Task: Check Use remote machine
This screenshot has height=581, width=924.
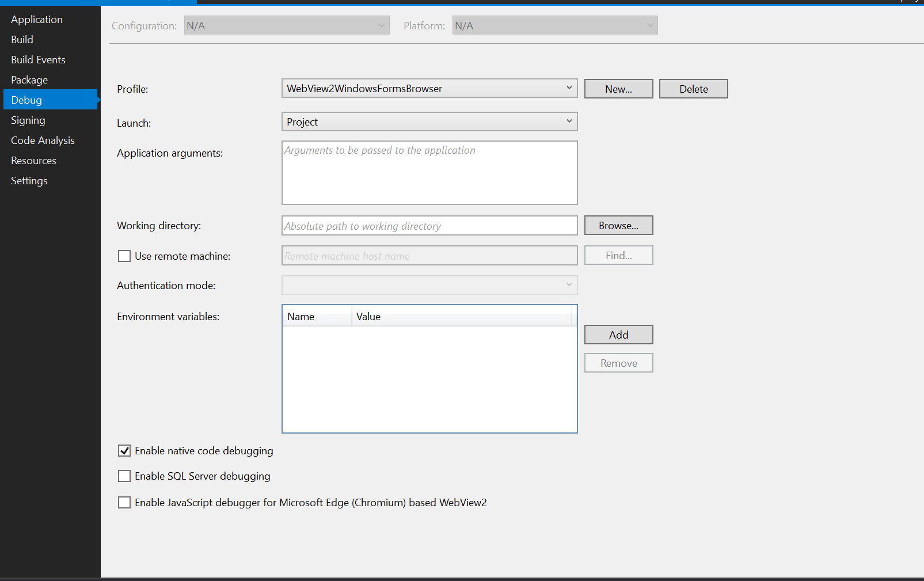Action: pyautogui.click(x=124, y=256)
